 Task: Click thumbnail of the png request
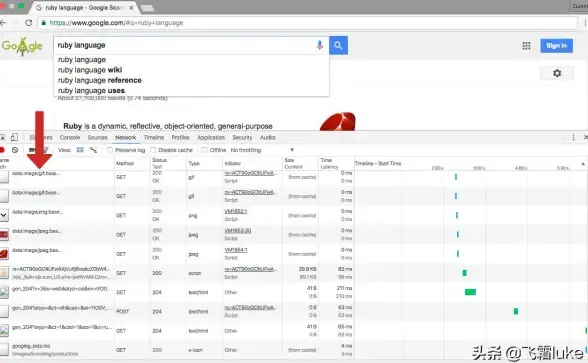pyautogui.click(x=4, y=215)
